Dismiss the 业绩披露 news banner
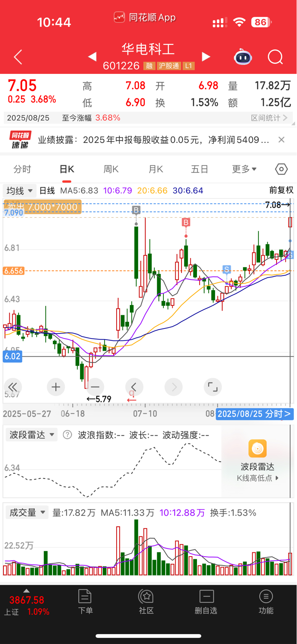 click(x=282, y=140)
